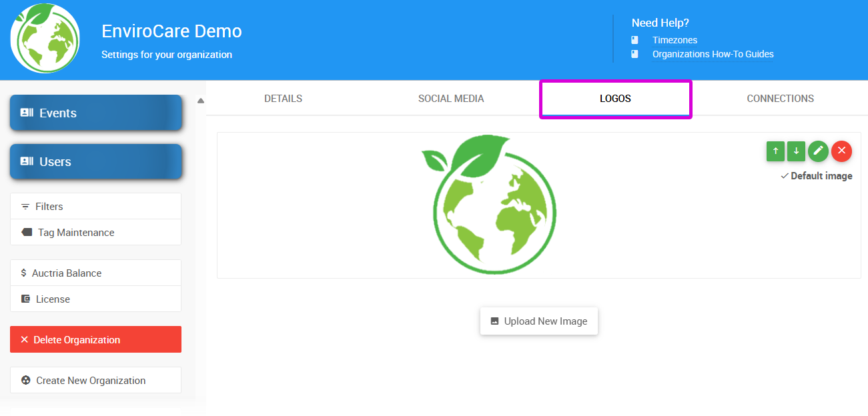Click the Upload New Image button
The image size is (868, 416).
click(538, 321)
